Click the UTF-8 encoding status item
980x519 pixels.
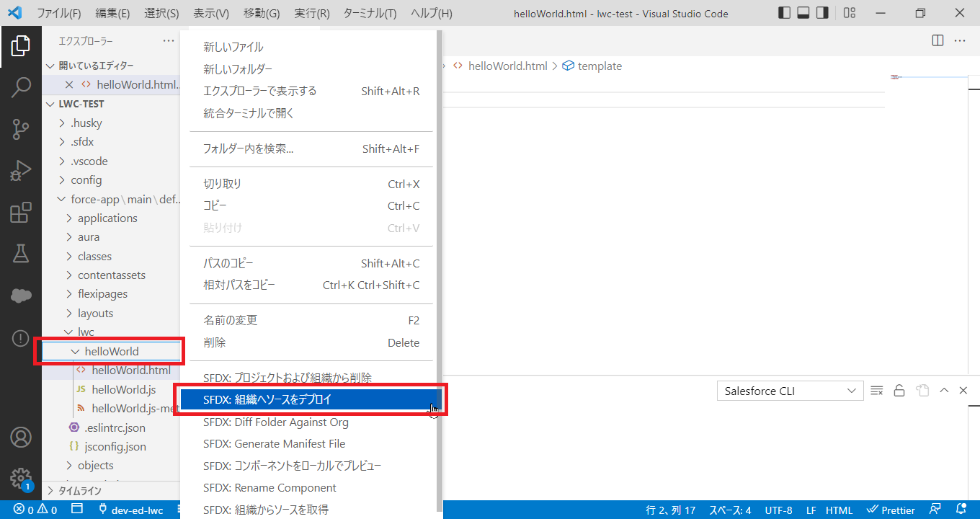(778, 510)
